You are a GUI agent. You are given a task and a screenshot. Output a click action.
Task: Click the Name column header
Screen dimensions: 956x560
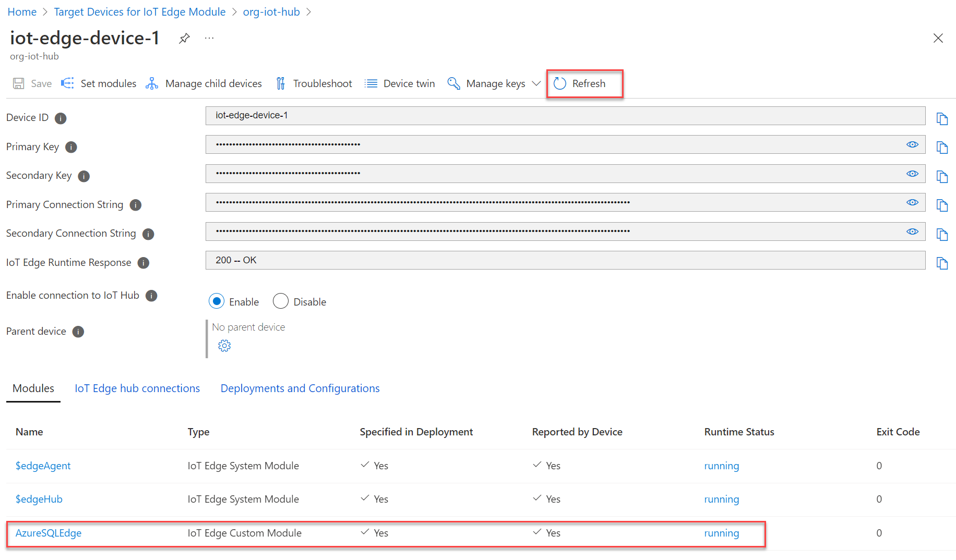click(x=29, y=432)
